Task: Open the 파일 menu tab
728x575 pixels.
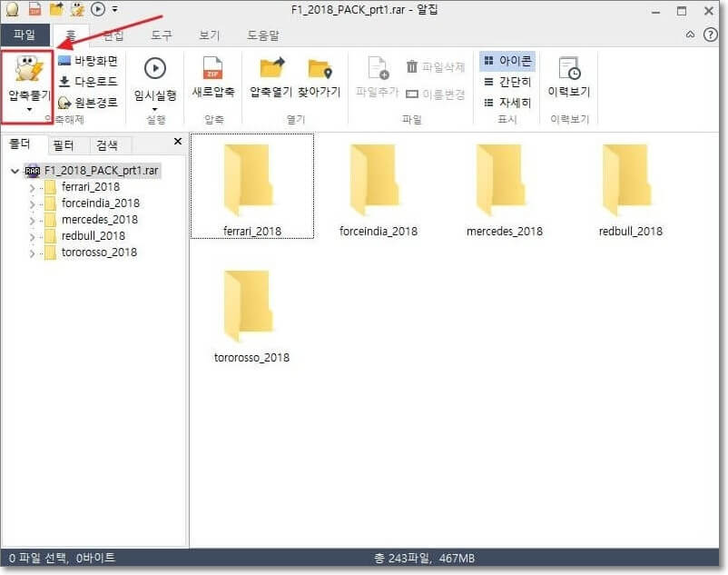Action: tap(25, 35)
